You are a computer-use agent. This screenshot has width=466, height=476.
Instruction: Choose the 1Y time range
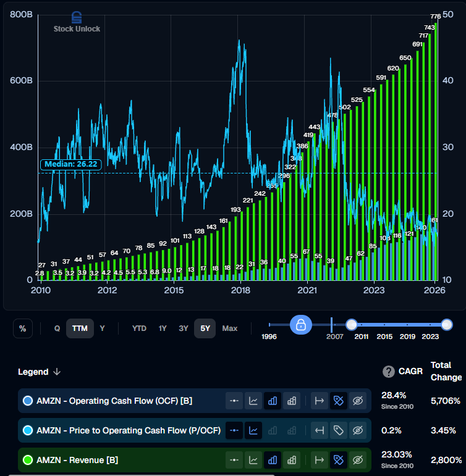click(163, 328)
